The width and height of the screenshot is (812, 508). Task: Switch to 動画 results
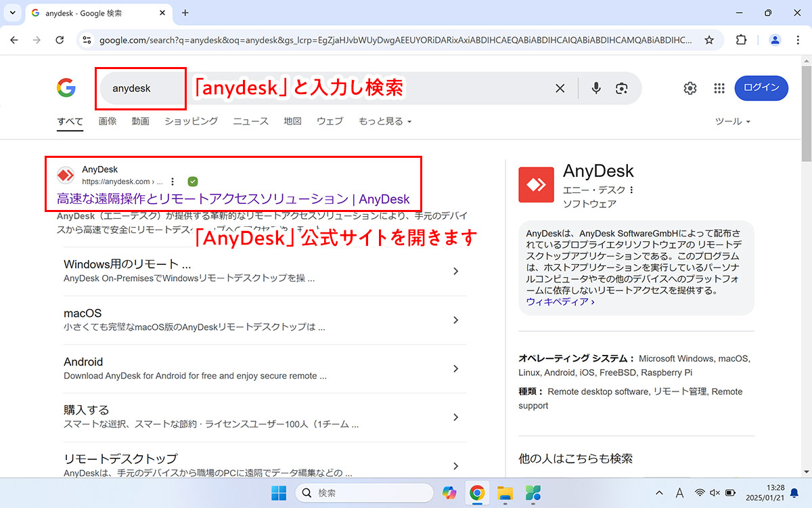coord(141,121)
